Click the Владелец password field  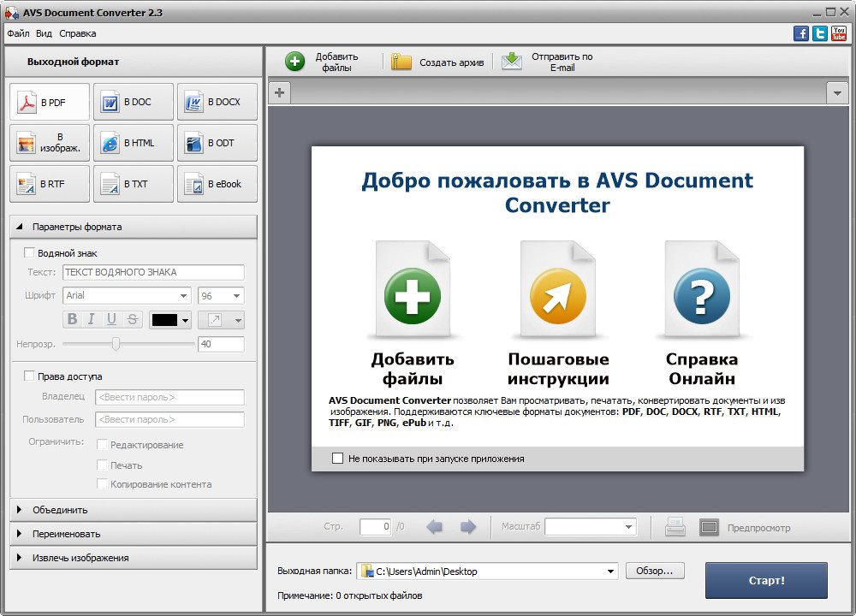tap(169, 397)
